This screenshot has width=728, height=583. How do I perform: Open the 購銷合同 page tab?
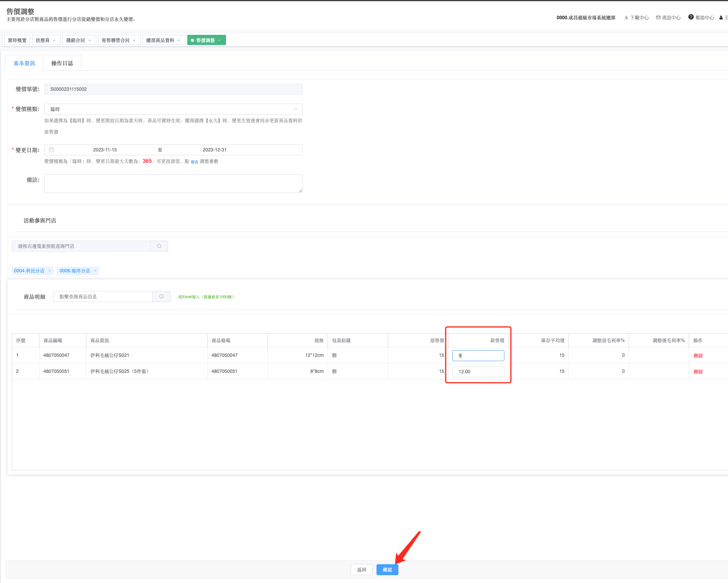[75, 40]
